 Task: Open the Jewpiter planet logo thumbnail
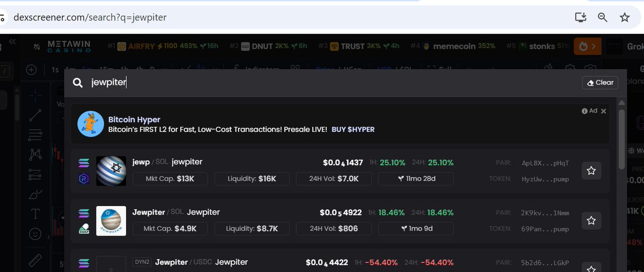[111, 220]
